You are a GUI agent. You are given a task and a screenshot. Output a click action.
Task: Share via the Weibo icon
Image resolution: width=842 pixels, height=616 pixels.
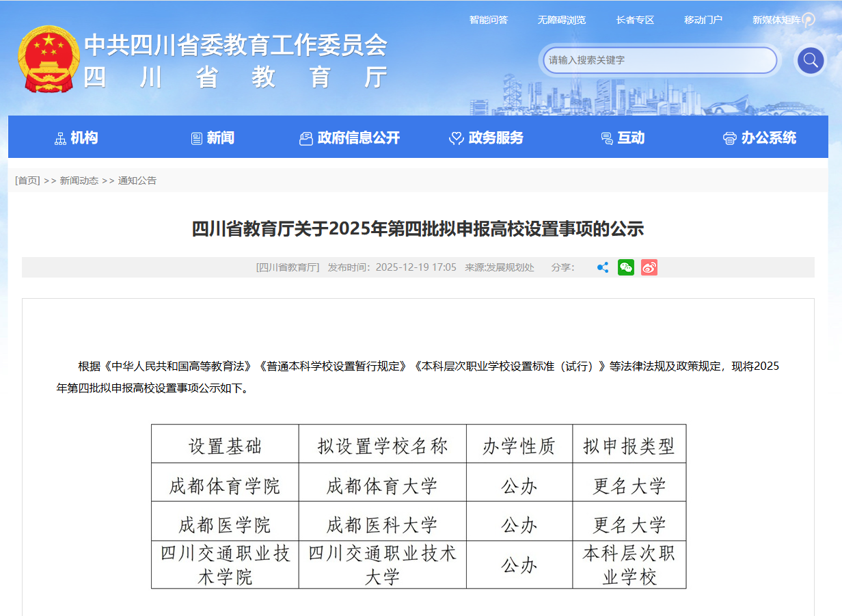tap(649, 267)
